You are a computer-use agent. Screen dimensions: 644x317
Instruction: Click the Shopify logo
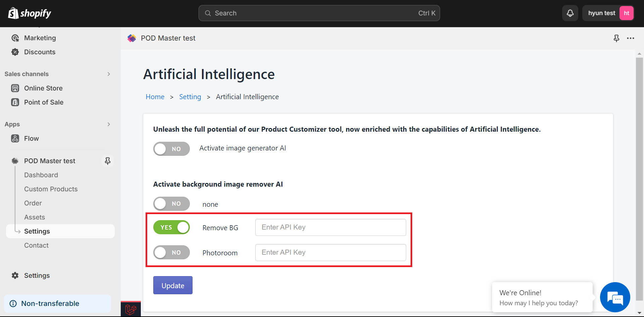pyautogui.click(x=30, y=13)
